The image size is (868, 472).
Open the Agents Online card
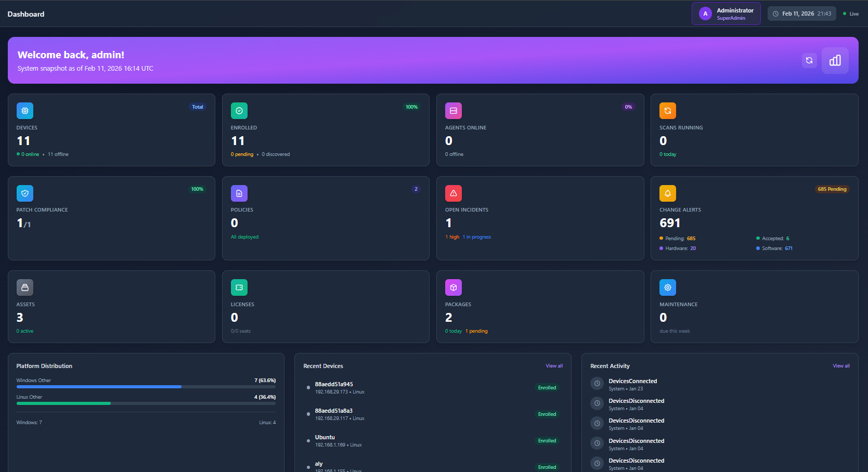(x=540, y=130)
